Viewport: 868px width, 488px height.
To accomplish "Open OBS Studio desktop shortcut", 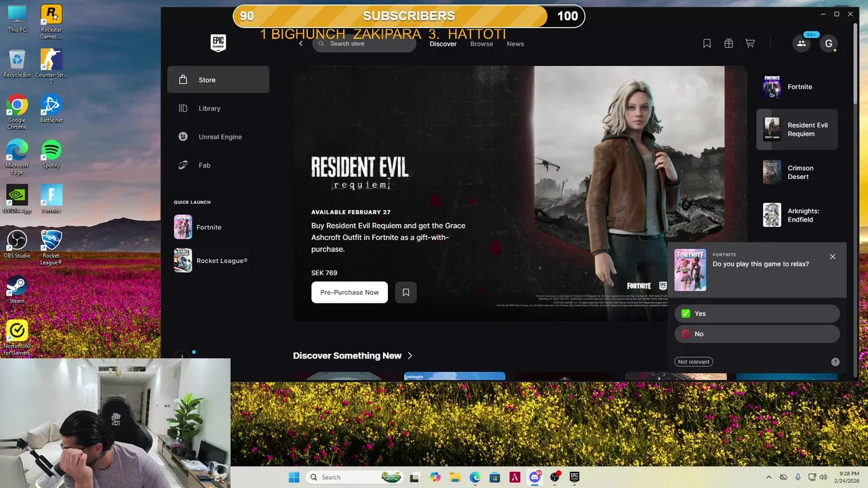I will click(x=17, y=244).
